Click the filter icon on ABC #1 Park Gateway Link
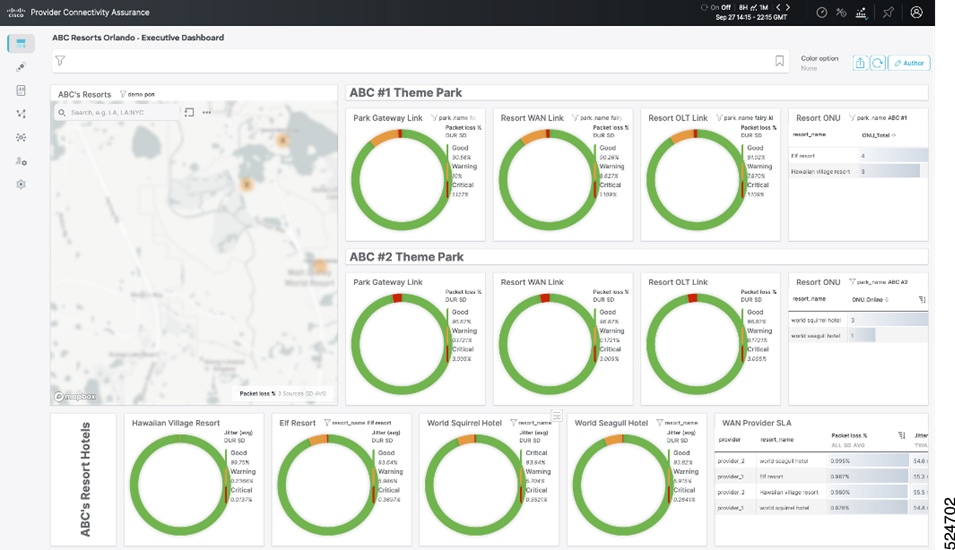 434,118
